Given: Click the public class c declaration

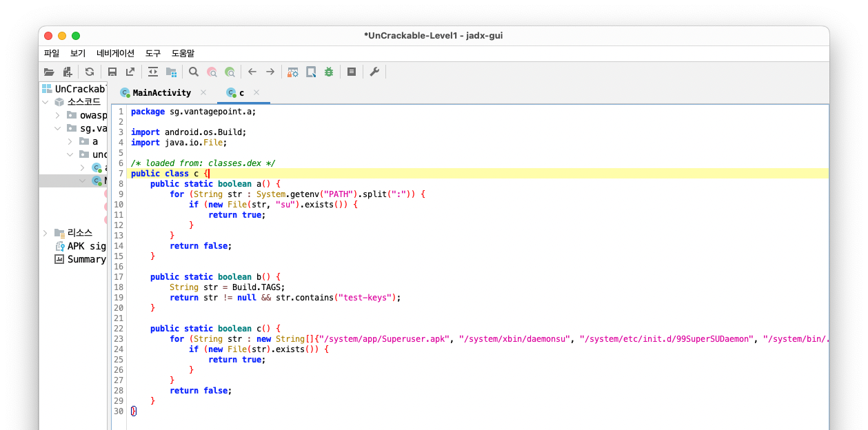Looking at the screenshot, I should [x=170, y=174].
